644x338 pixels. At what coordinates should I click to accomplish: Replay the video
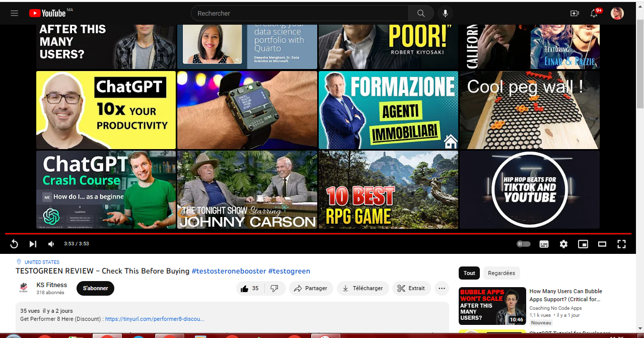pyautogui.click(x=14, y=244)
